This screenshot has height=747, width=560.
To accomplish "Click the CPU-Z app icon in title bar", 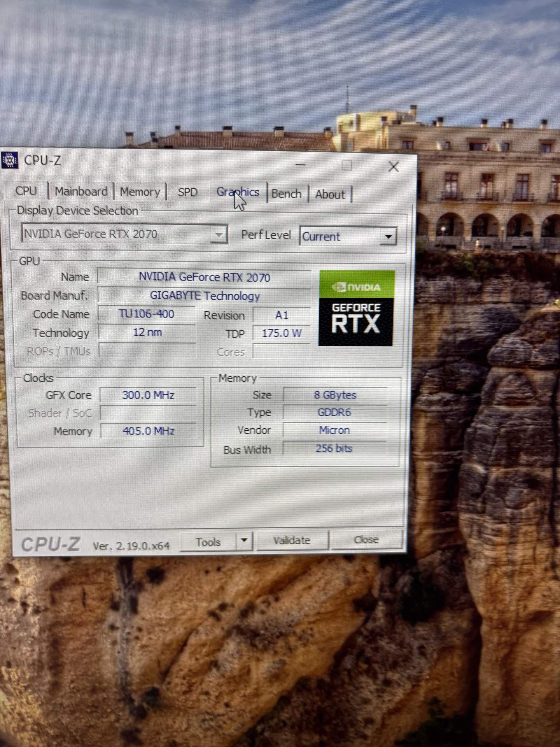I will tap(9, 160).
